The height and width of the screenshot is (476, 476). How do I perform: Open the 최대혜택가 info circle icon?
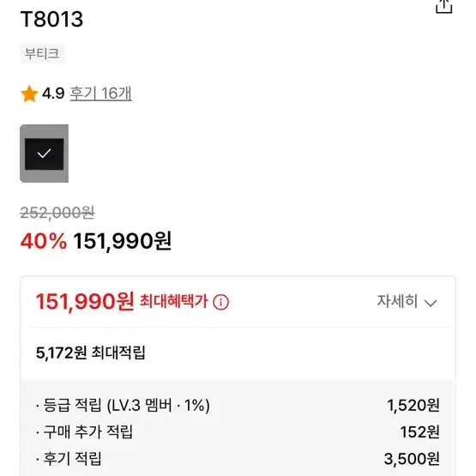pos(220,302)
